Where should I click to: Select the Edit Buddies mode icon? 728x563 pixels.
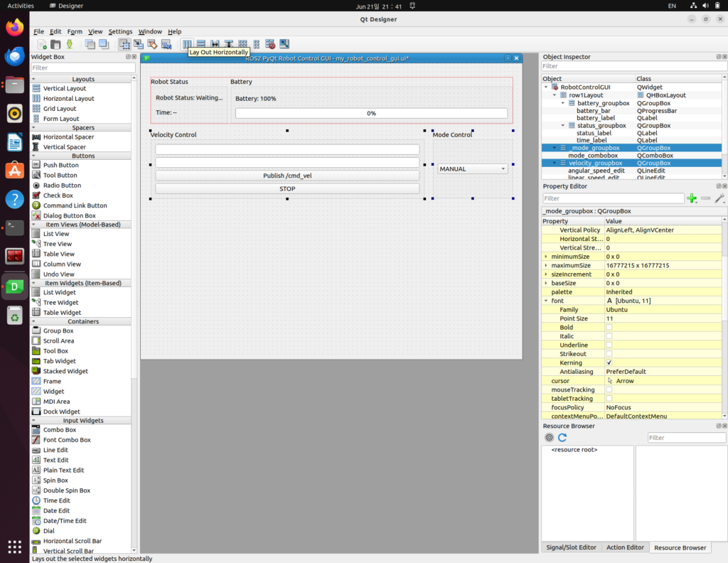click(x=152, y=45)
